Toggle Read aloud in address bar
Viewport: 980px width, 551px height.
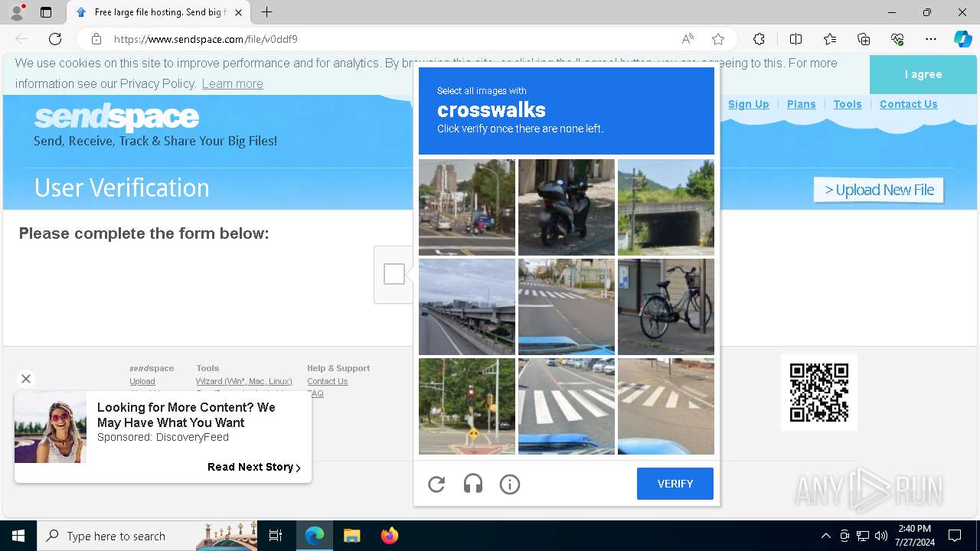(688, 39)
